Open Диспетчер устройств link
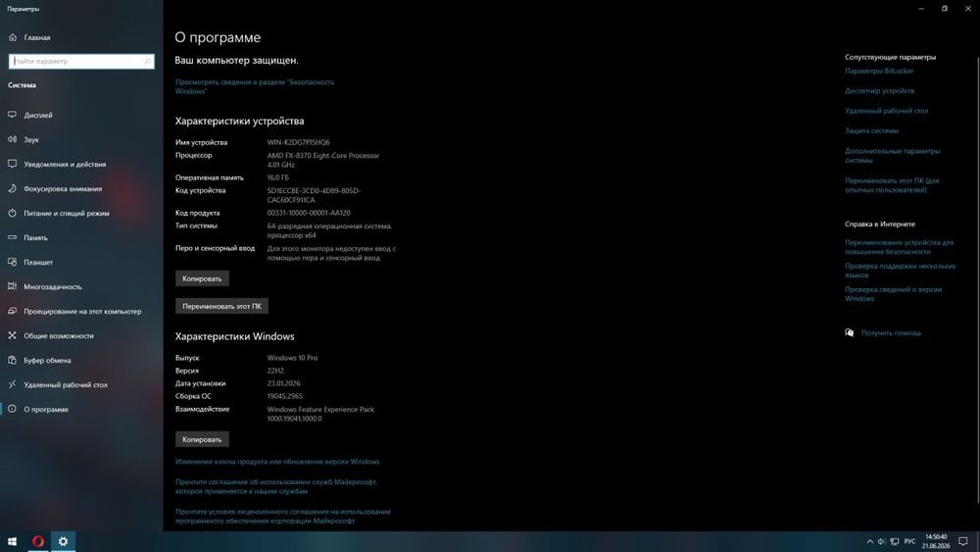This screenshot has width=980, height=552. 879,90
